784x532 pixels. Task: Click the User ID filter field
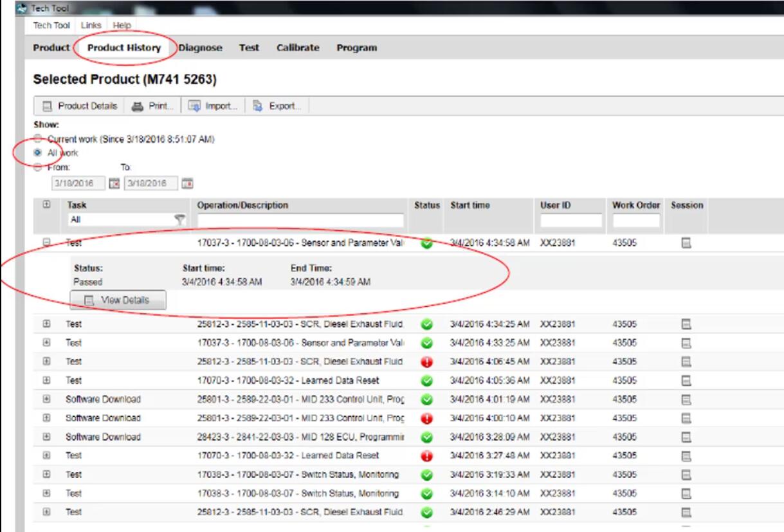point(571,221)
